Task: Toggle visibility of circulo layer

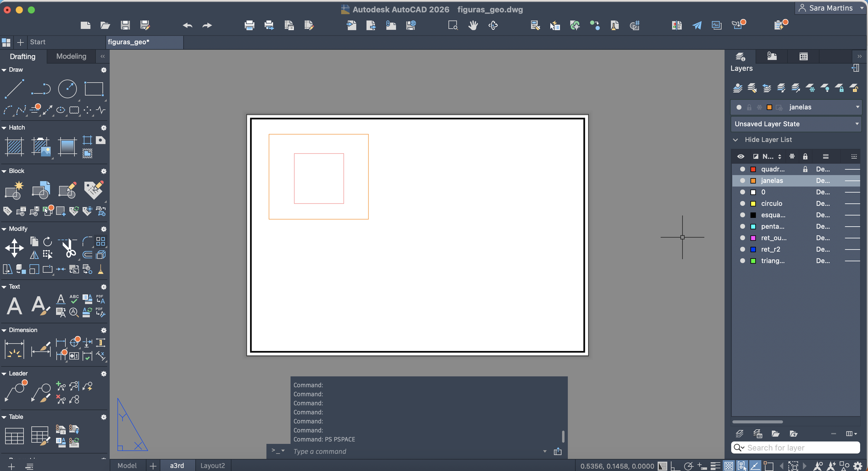Action: [x=742, y=203]
